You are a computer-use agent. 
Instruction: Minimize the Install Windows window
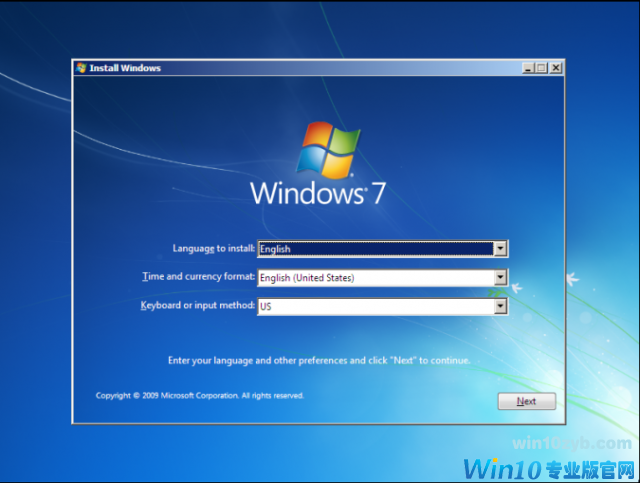[x=528, y=68]
